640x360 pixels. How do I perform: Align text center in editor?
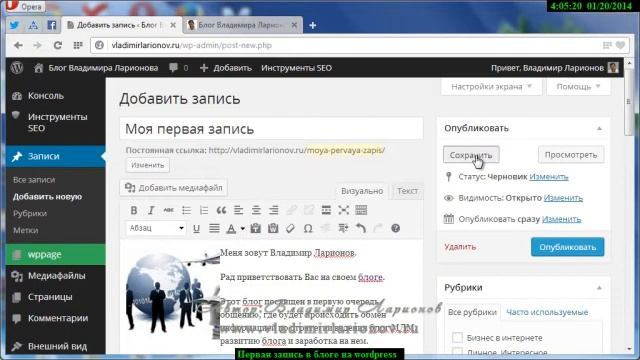(256, 210)
